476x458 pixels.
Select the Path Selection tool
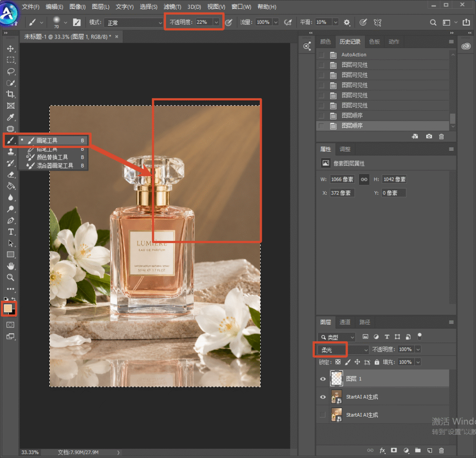tap(11, 243)
